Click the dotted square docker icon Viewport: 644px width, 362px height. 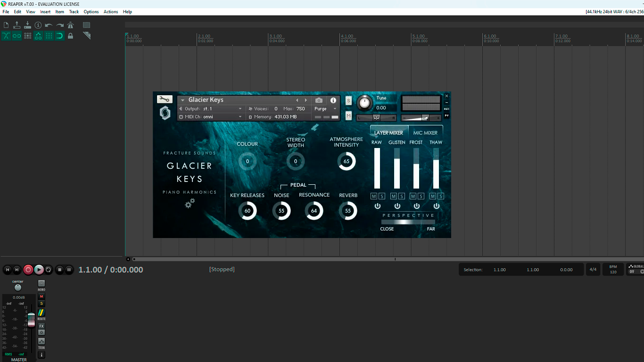point(87,25)
